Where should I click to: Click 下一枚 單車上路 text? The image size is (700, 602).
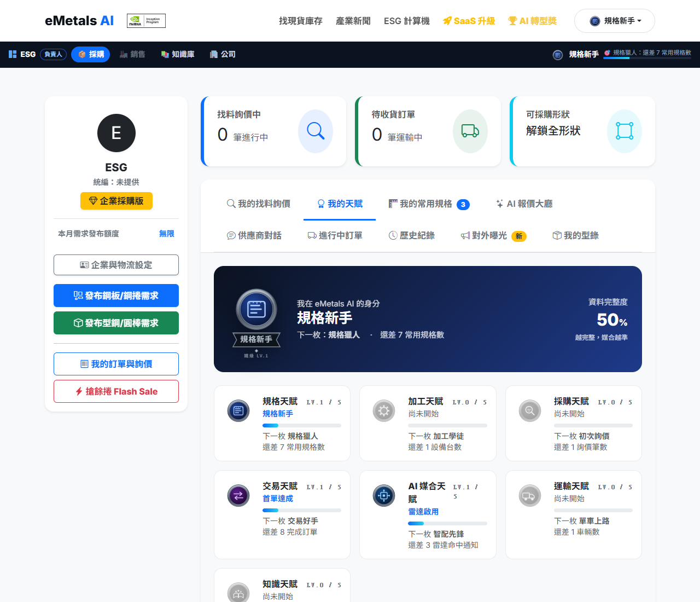click(582, 521)
